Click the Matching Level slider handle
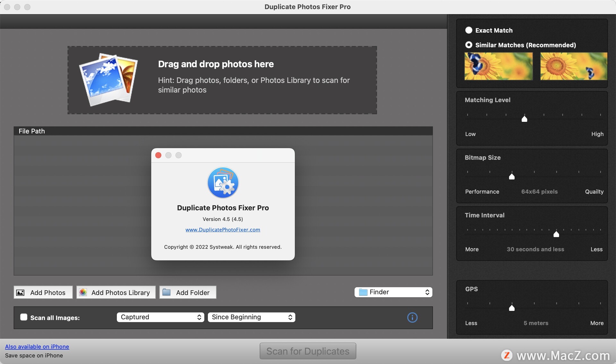This screenshot has width=616, height=364. pos(524,119)
